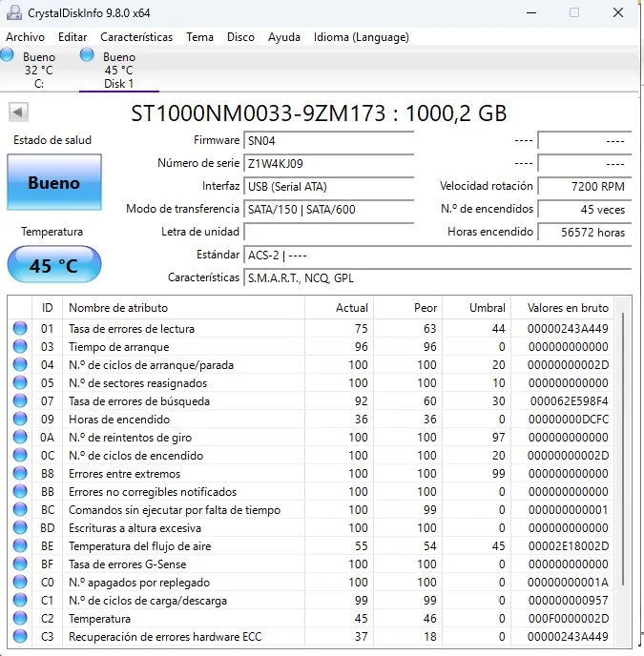
Task: Click status icon for ciclos de encendido row
Action: pyautogui.click(x=20, y=455)
